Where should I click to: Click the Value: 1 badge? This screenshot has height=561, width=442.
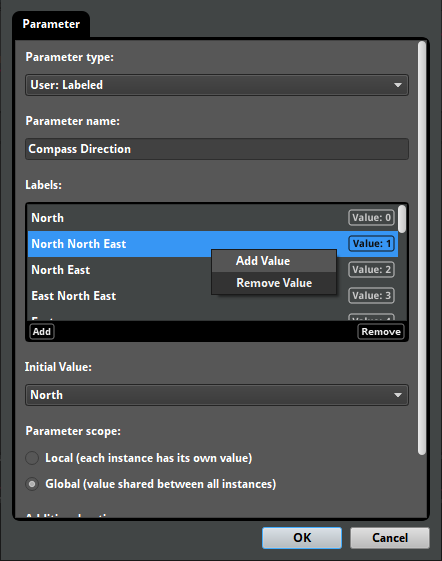(371, 244)
